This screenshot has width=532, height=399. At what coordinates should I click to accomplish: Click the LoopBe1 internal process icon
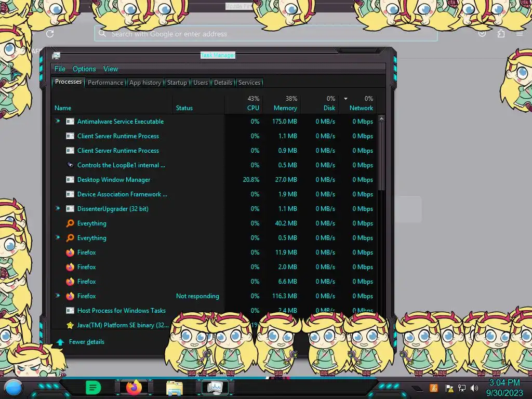pos(70,165)
